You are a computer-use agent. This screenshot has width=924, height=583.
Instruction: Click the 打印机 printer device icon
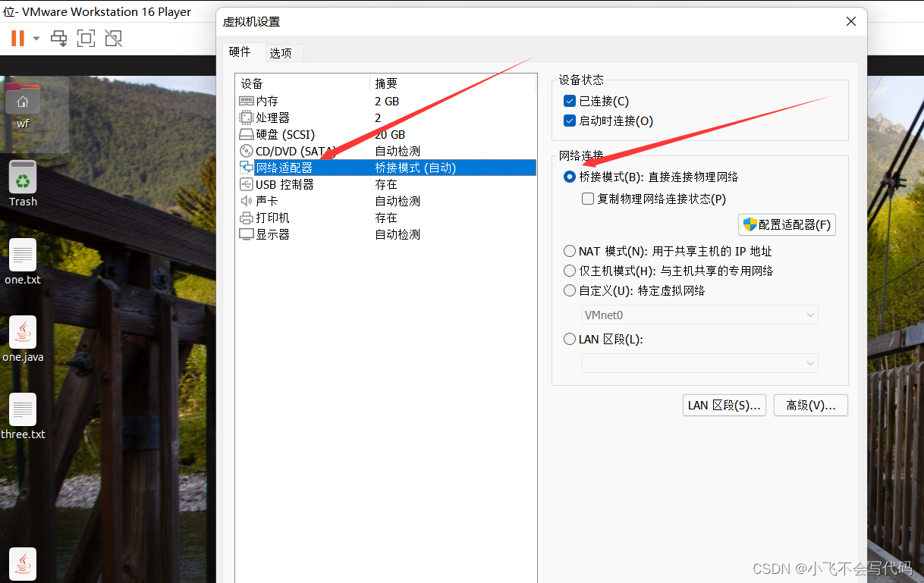pos(247,218)
